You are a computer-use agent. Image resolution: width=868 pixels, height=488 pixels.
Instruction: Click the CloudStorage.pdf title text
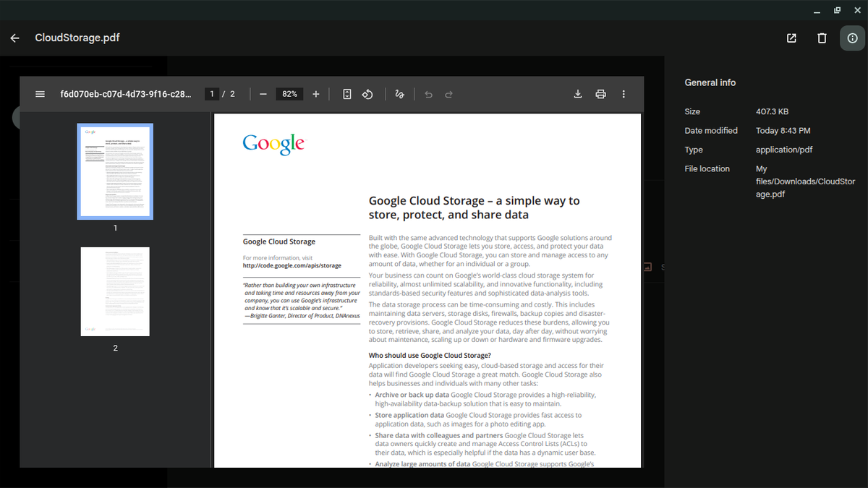tap(77, 38)
